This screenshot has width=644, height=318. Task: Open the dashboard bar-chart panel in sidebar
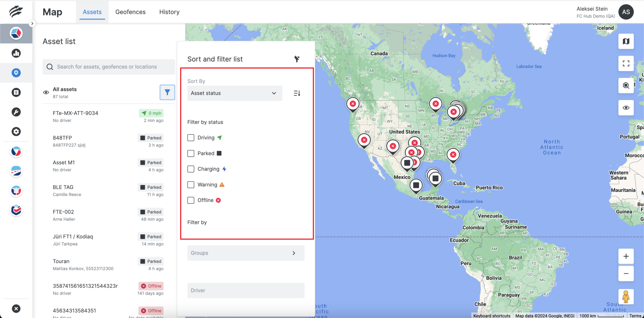click(16, 53)
